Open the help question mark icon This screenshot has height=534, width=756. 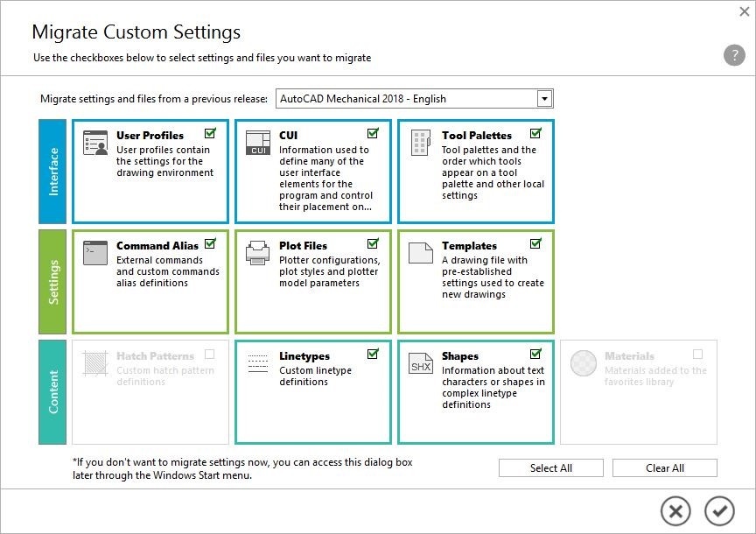pos(733,55)
